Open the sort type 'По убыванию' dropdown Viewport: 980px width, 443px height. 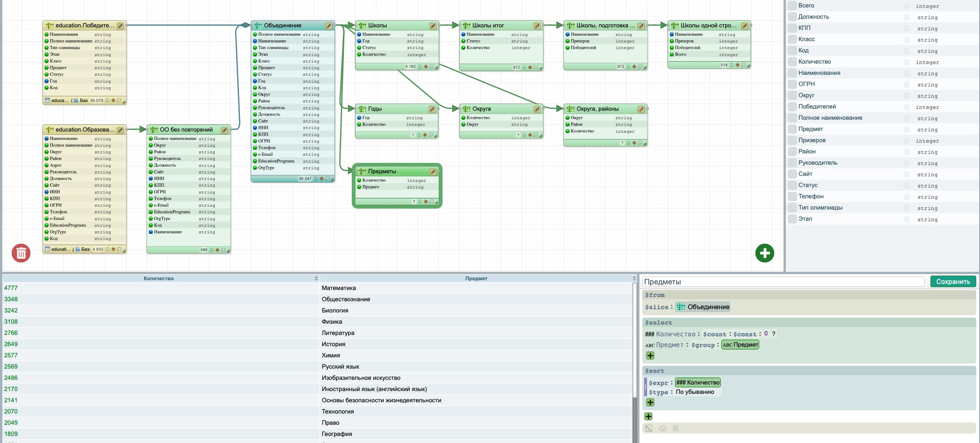click(695, 392)
